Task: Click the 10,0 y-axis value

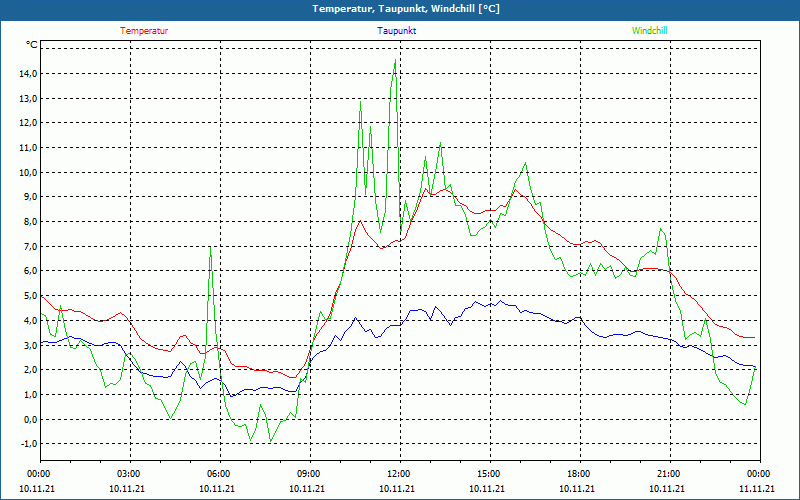Action: point(28,172)
